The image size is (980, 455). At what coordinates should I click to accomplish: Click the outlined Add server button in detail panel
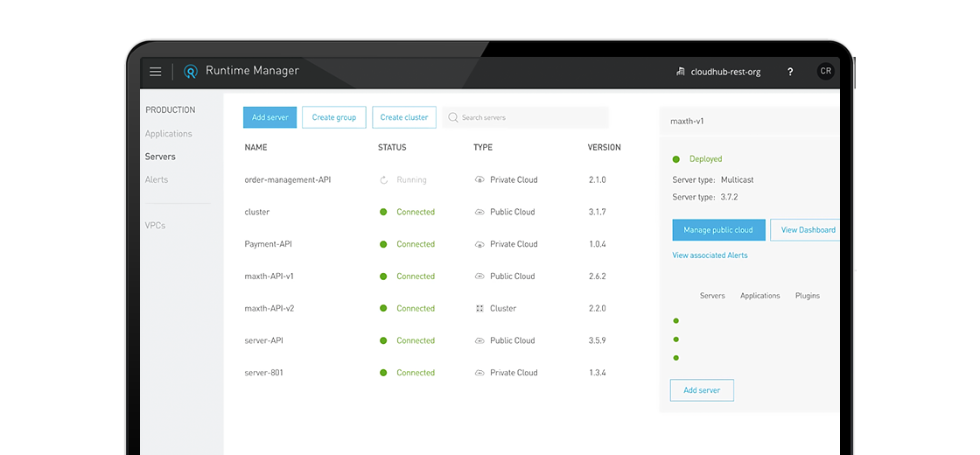[x=702, y=390]
